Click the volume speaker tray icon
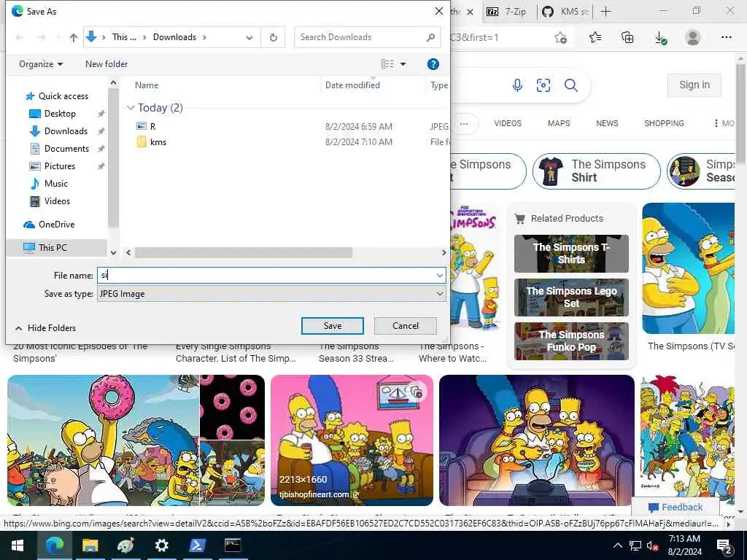The image size is (747, 560). tap(652, 545)
